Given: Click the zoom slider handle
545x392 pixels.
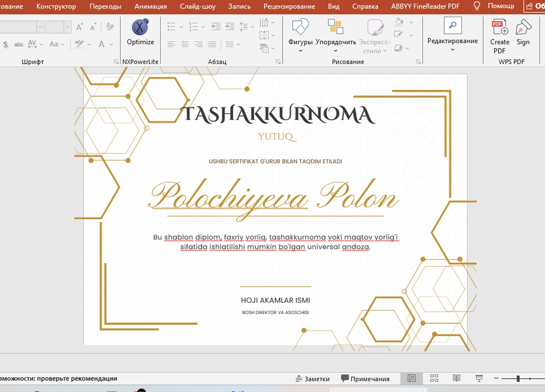Looking at the screenshot, I should (x=518, y=378).
